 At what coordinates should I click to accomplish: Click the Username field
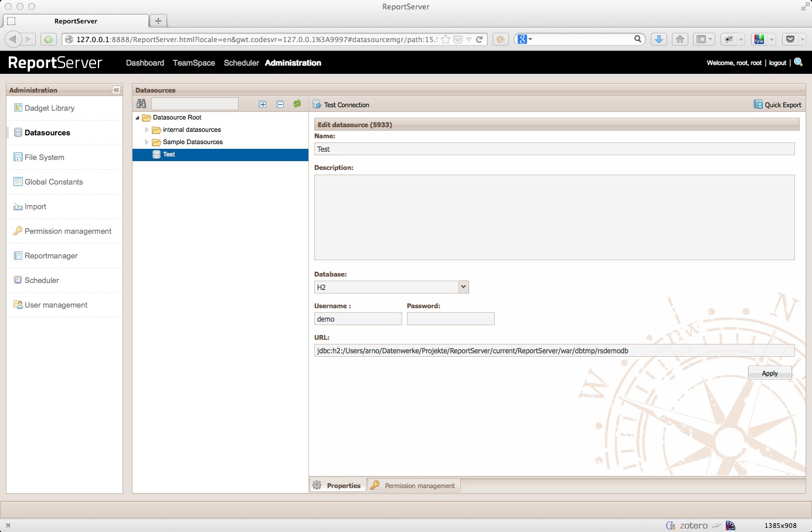[x=358, y=319]
